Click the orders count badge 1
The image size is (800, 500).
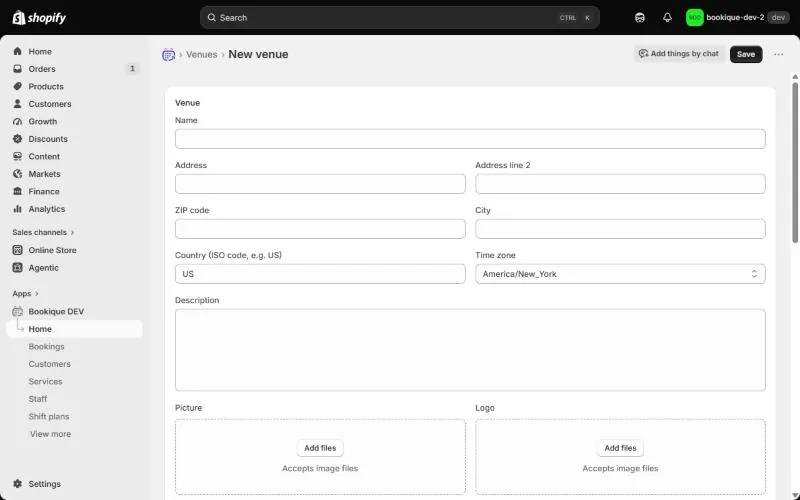[x=132, y=68]
